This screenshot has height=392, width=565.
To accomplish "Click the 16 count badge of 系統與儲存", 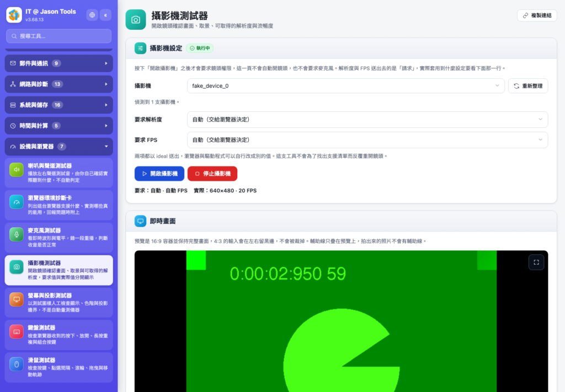I will tap(57, 105).
